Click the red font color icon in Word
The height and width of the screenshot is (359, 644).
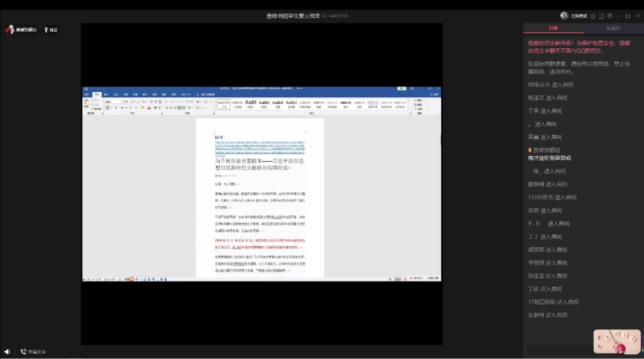(149, 108)
